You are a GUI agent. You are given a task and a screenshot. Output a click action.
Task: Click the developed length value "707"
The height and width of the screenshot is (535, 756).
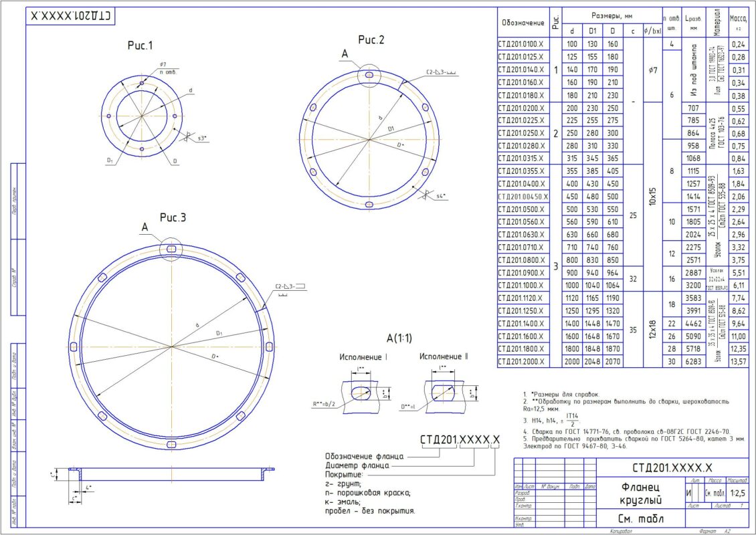pyautogui.click(x=693, y=108)
